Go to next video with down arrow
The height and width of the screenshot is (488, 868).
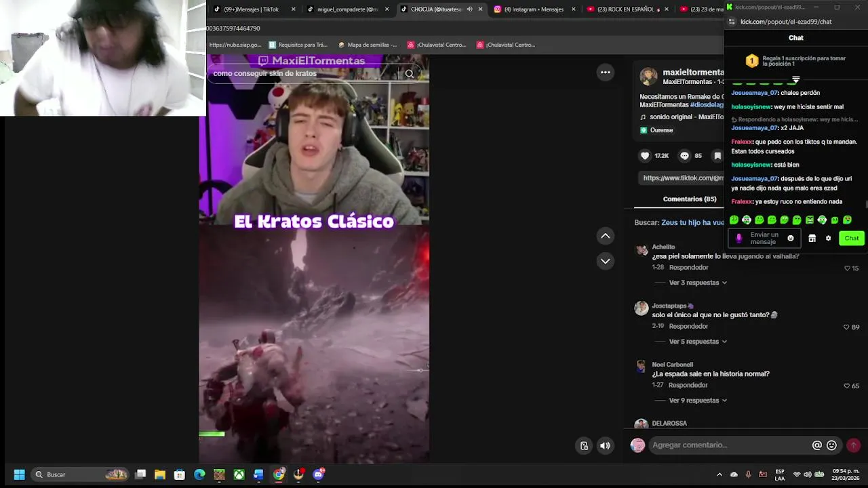pyautogui.click(x=605, y=261)
